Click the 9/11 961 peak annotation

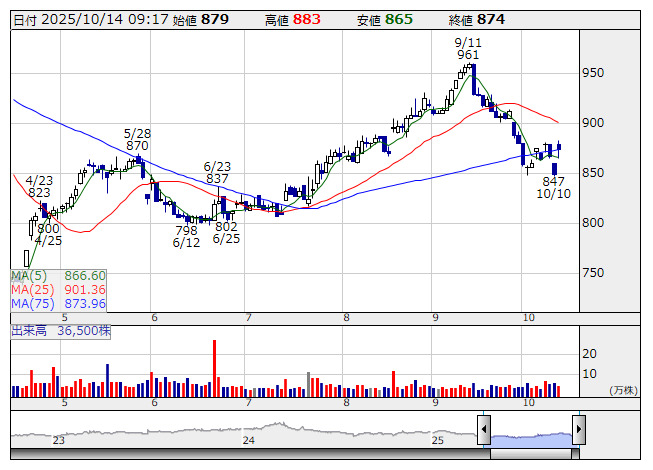coord(468,49)
